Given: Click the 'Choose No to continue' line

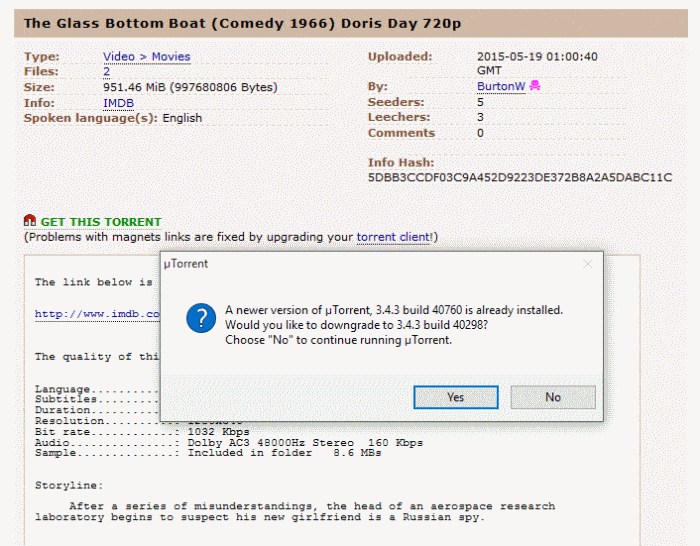Looking at the screenshot, I should [338, 340].
